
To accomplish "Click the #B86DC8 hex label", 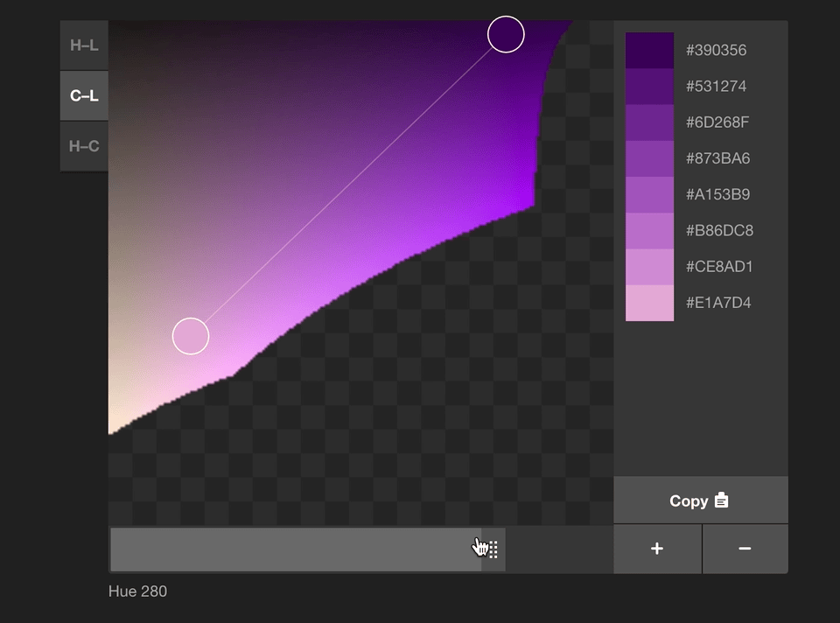I will point(719,231).
